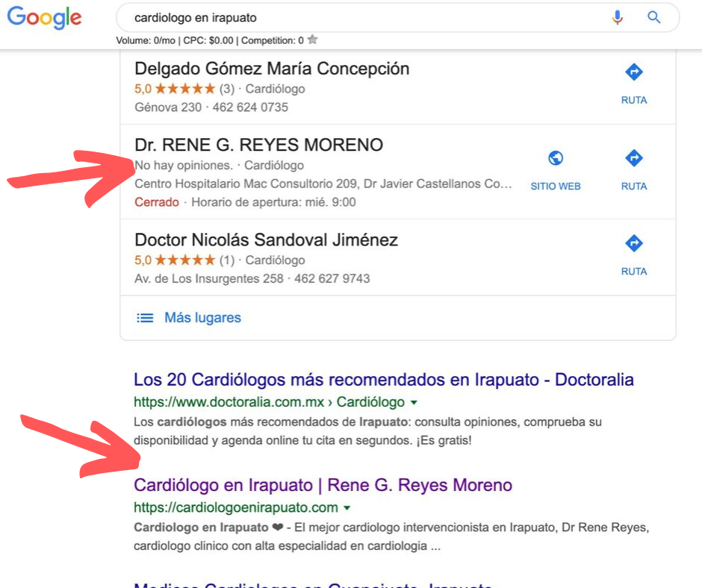
Task: Click the red 'Cerrado' status text
Action: (x=157, y=202)
